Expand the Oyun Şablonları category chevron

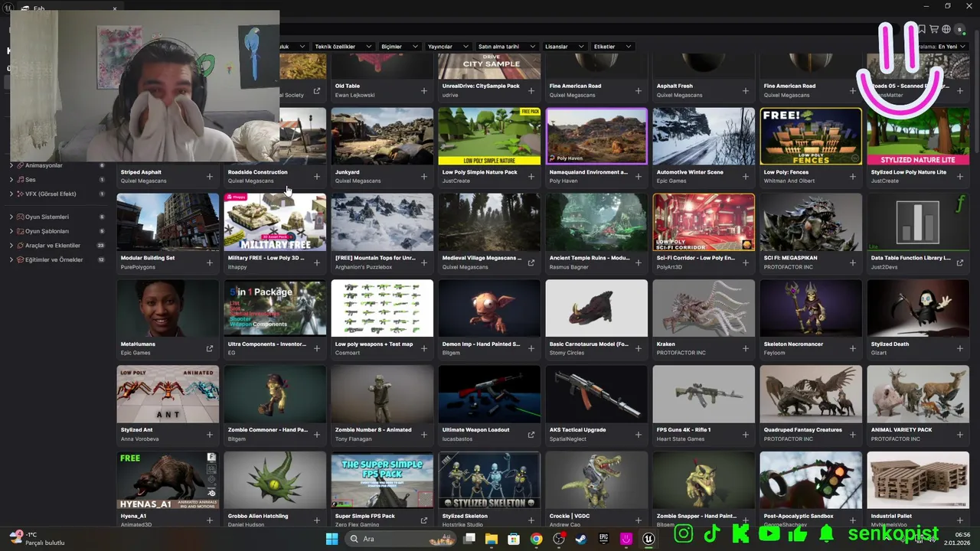pyautogui.click(x=11, y=231)
